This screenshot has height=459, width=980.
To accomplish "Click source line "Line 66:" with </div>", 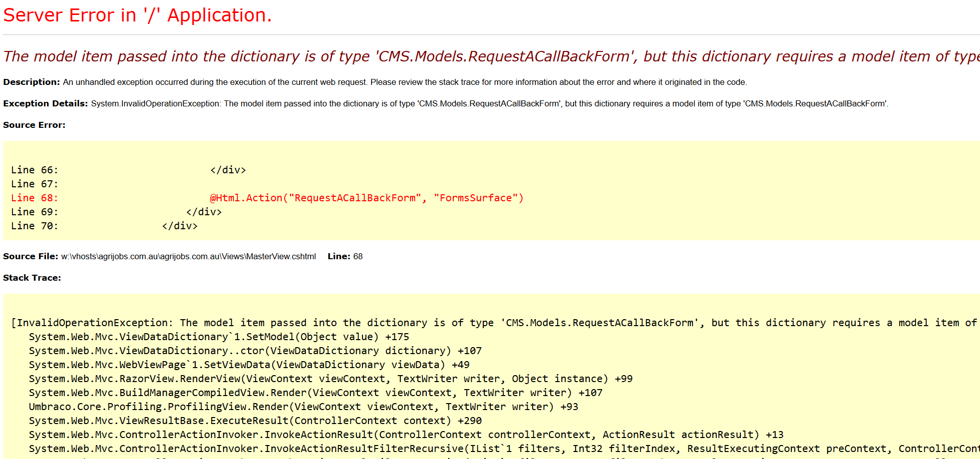I will 128,170.
